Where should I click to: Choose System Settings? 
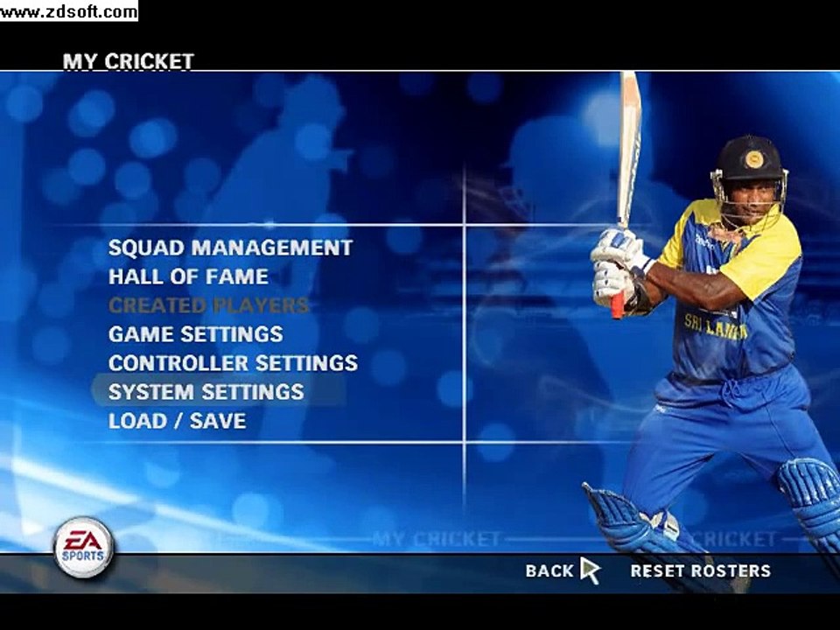click(206, 392)
